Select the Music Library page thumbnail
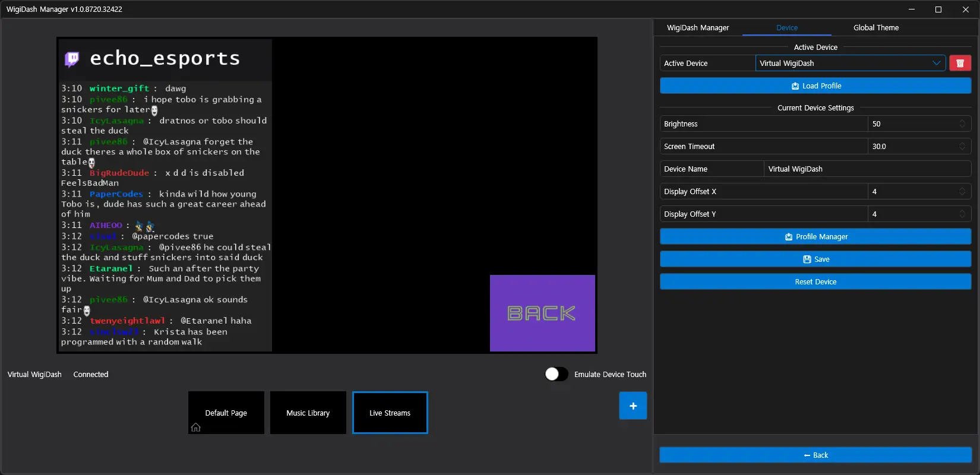The width and height of the screenshot is (980, 475). tap(308, 413)
